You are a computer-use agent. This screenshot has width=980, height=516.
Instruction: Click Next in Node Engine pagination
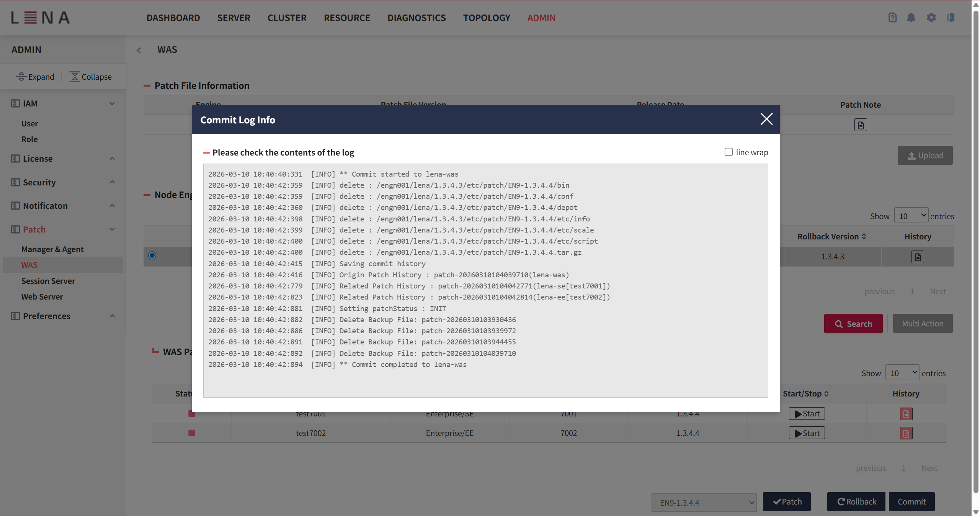click(x=938, y=292)
